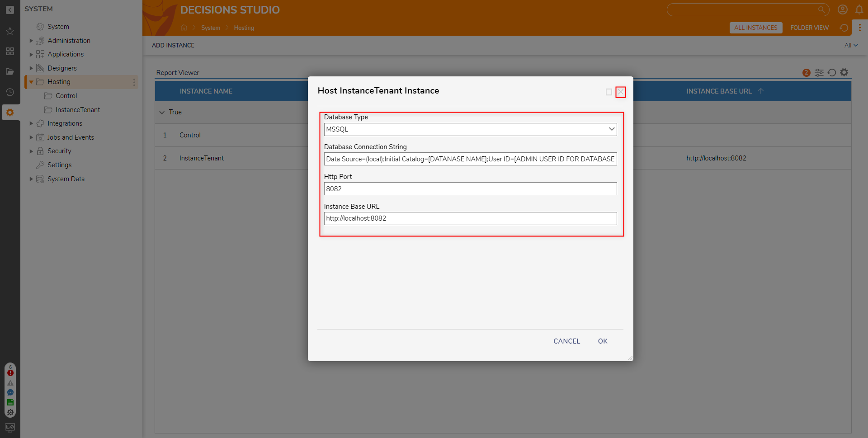
Task: Collapse the True group in the report
Action: (x=162, y=113)
